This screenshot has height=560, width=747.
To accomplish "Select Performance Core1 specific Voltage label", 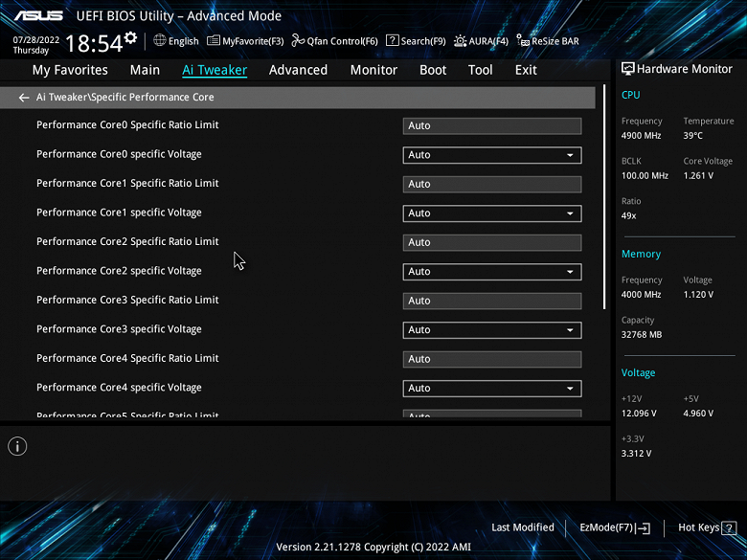I will click(x=119, y=213).
